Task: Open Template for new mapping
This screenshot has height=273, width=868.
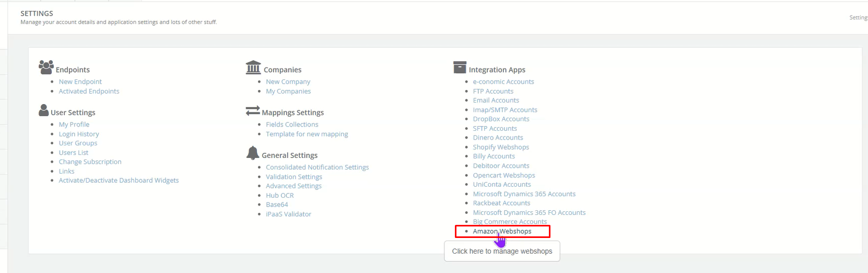Action: tap(307, 134)
